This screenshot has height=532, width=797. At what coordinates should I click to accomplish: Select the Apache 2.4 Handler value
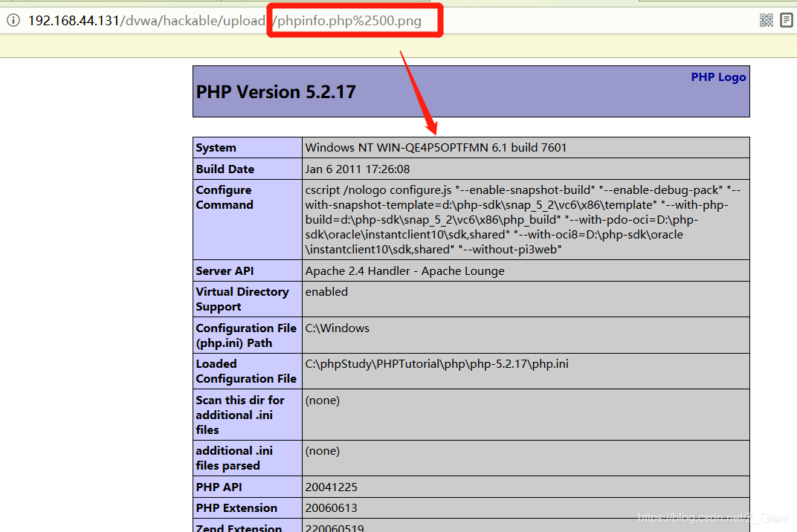[404, 271]
